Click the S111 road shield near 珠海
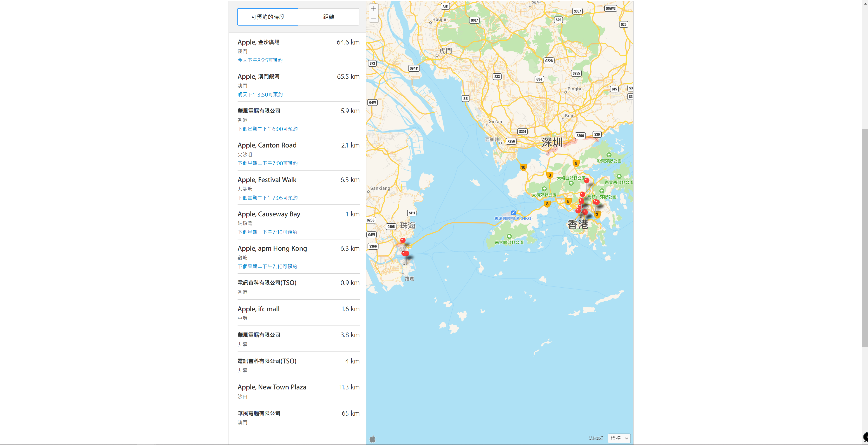868x445 pixels. (412, 213)
